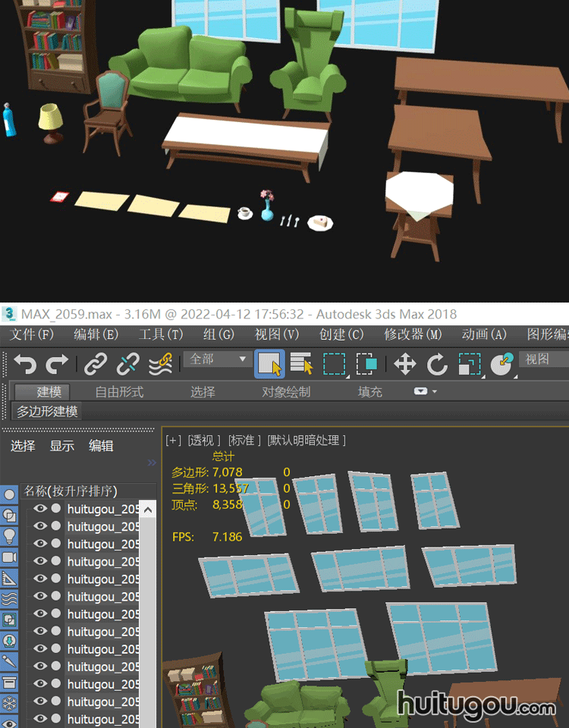The image size is (569, 728).
Task: Open the 视图 reference coordinate dropdown
Action: [x=544, y=359]
